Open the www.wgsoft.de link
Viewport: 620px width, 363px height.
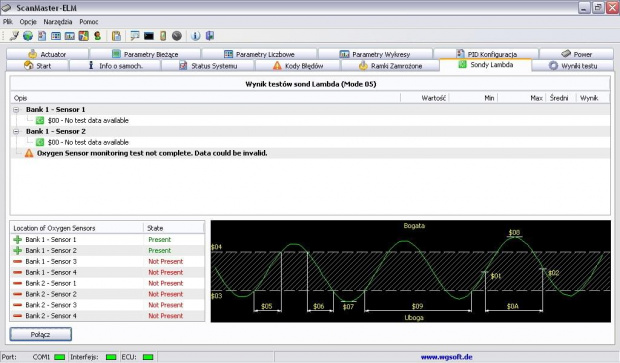[x=446, y=357]
